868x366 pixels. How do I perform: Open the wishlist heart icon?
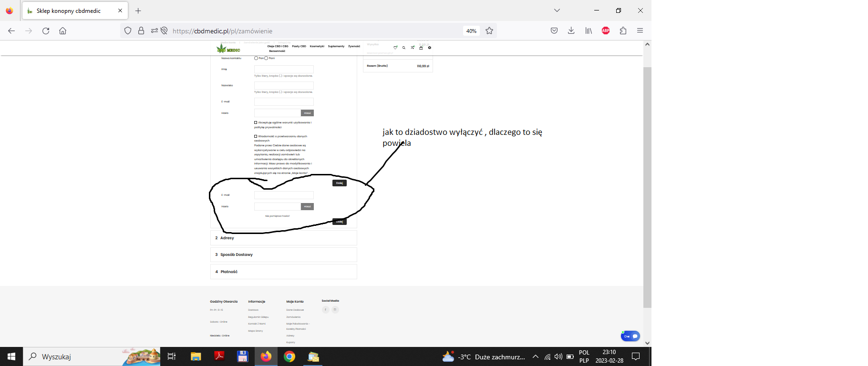pos(395,48)
